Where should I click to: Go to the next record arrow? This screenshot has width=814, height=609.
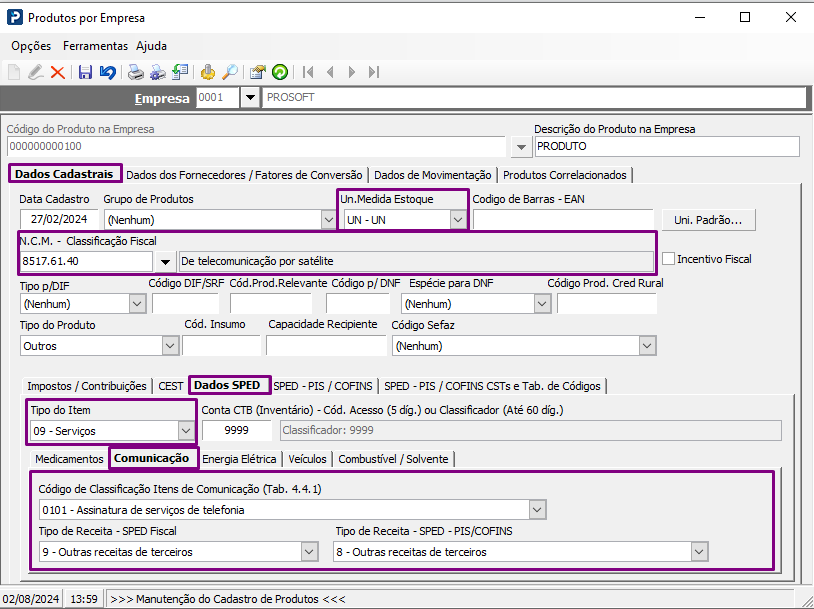pos(351,72)
